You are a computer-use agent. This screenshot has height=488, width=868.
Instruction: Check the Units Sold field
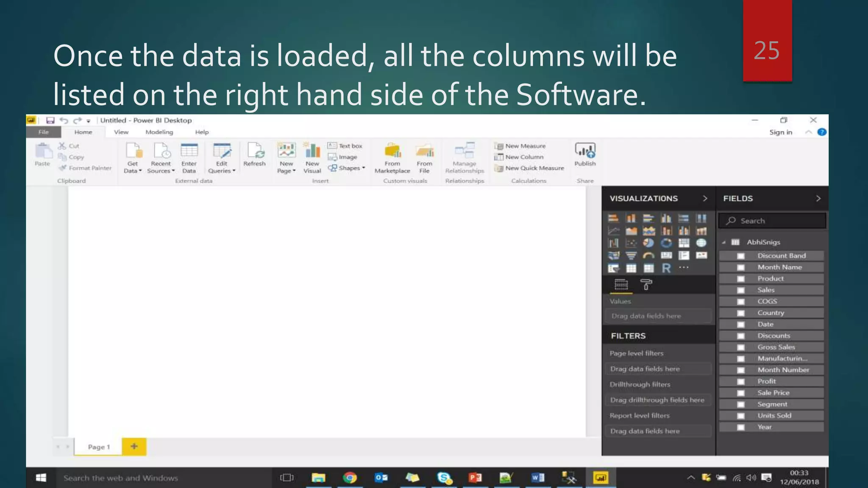click(x=741, y=416)
